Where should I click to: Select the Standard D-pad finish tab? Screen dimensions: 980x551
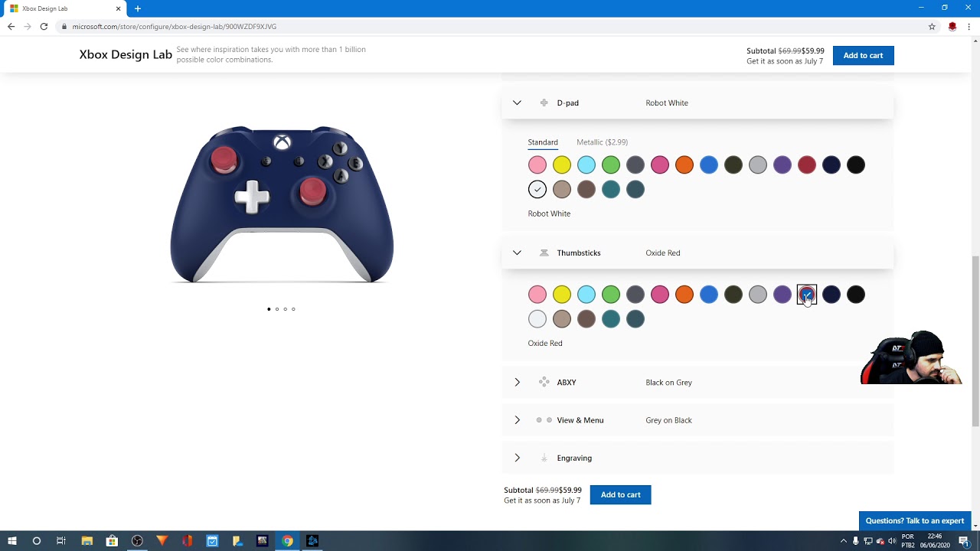[x=543, y=142]
